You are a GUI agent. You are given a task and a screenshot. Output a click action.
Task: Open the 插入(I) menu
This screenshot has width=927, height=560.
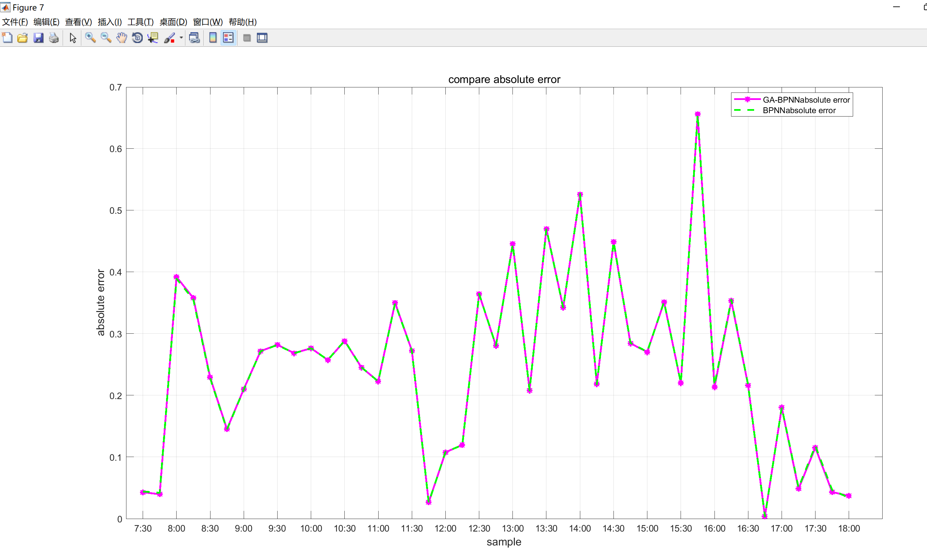109,22
